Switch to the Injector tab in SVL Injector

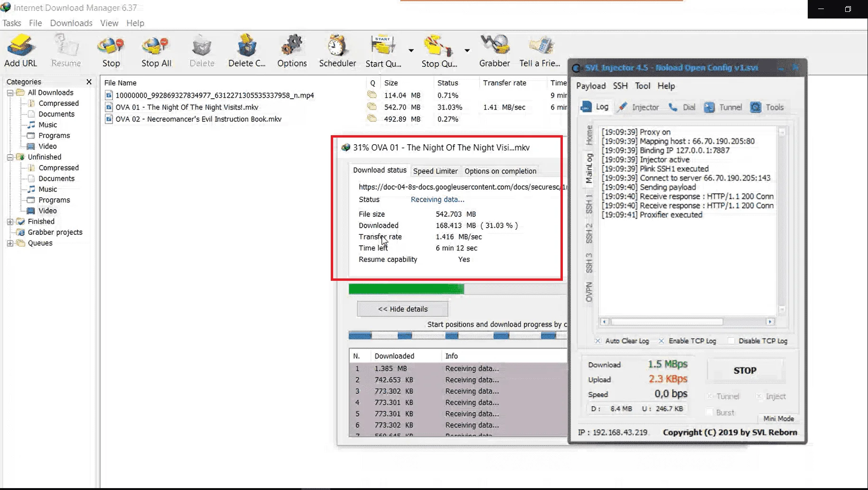tap(638, 107)
